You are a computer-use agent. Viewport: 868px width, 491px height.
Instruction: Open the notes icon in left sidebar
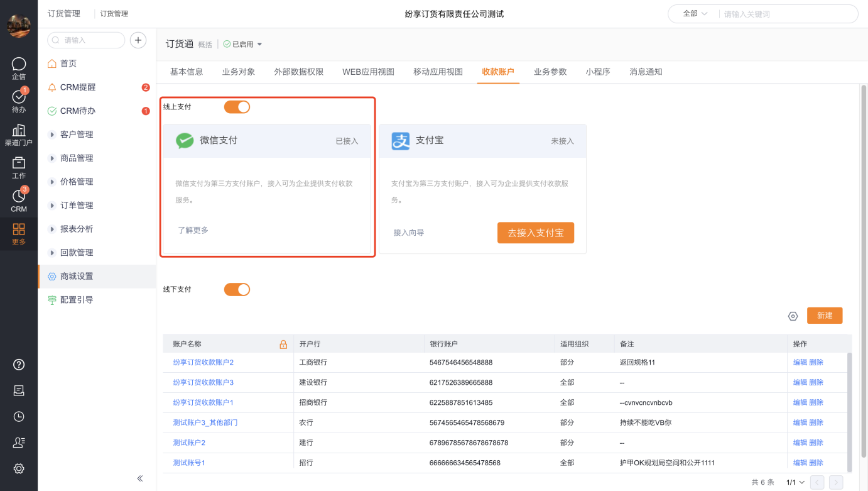tap(19, 390)
